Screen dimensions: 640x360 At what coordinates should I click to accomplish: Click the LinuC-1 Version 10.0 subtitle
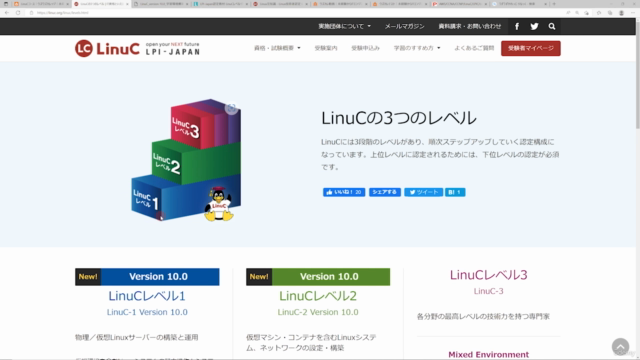tap(147, 312)
